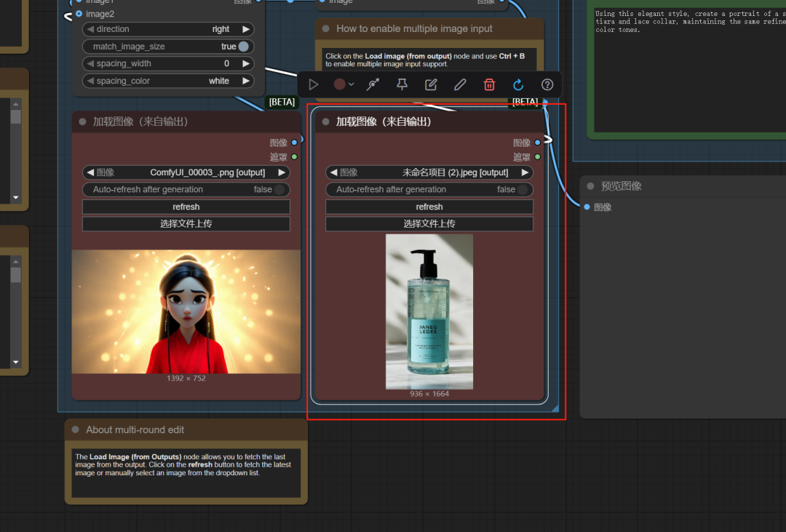Image resolution: width=786 pixels, height=532 pixels.
Task: Click the '936 × 1664' image size text
Action: tap(429, 394)
